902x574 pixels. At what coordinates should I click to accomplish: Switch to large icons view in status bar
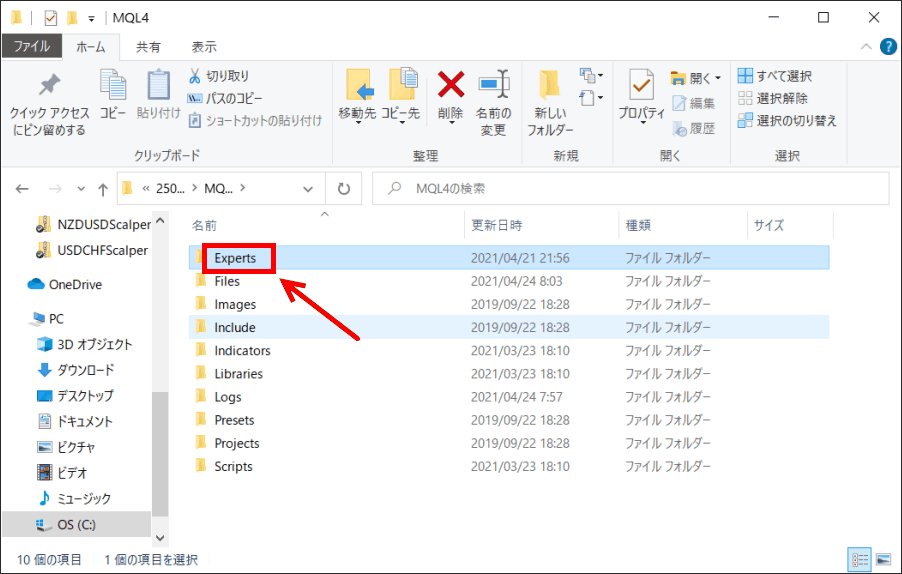[883, 558]
